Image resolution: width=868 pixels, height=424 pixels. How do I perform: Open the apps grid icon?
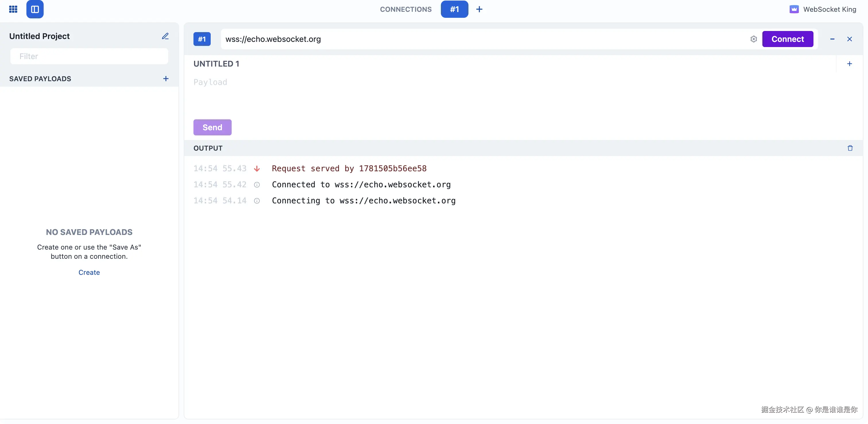(x=13, y=9)
